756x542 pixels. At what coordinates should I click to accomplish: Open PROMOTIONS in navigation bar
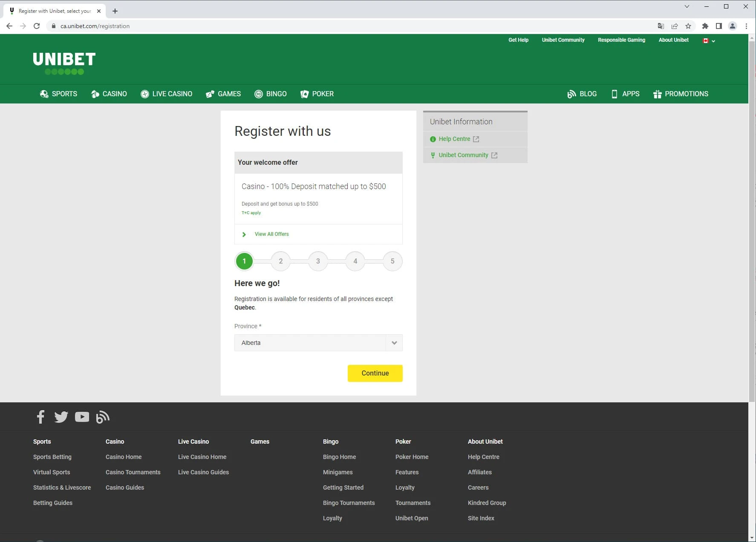681,94
